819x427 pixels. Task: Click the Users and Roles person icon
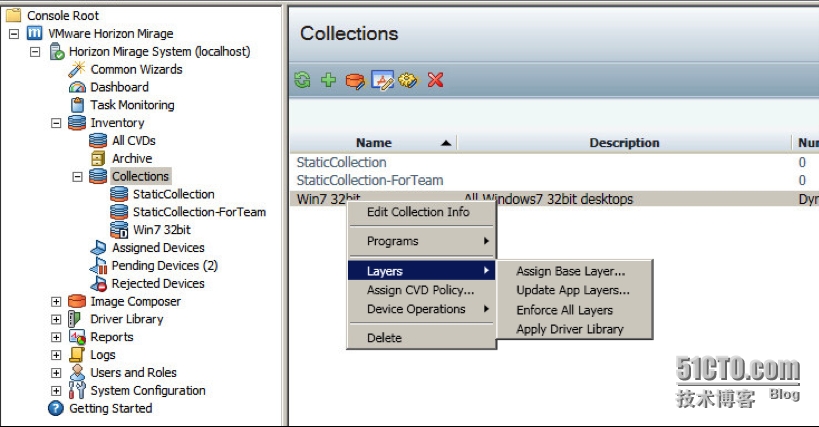coord(77,372)
